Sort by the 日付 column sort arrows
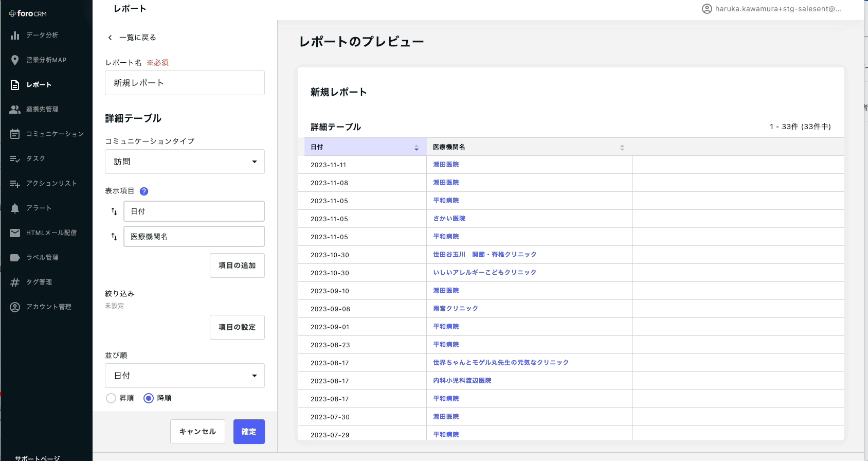Image resolution: width=868 pixels, height=461 pixels. [x=417, y=148]
